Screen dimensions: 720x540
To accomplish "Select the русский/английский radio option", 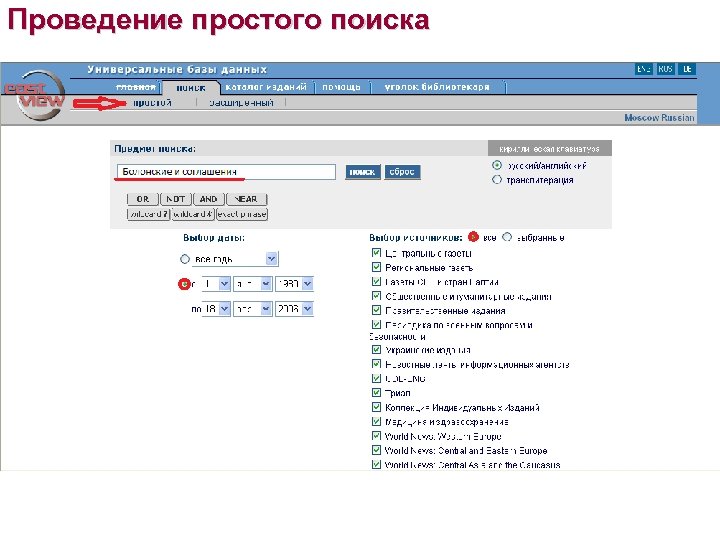I will point(497,165).
